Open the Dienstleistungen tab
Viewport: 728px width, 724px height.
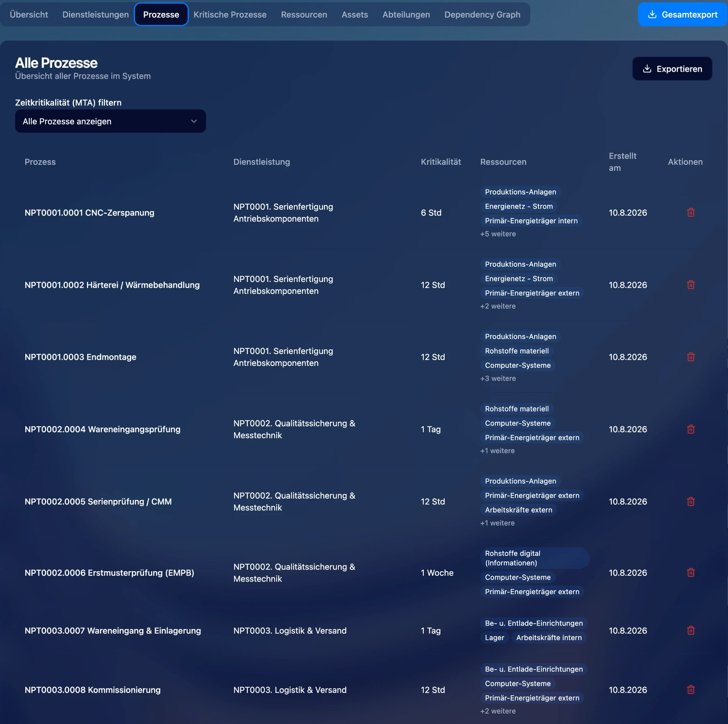tap(95, 15)
